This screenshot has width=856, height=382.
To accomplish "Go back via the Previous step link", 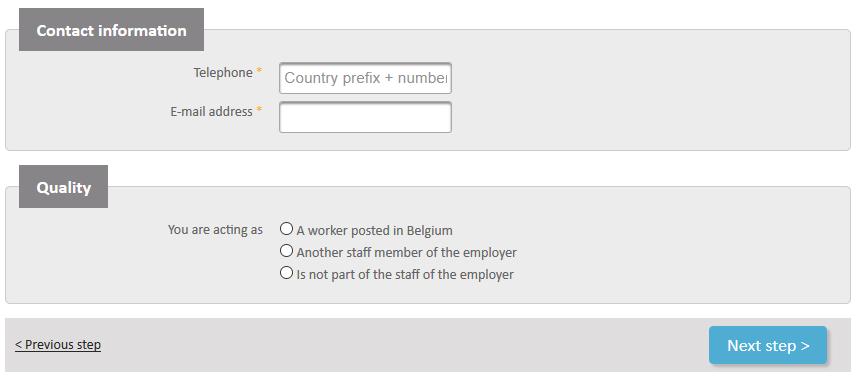I will [58, 345].
